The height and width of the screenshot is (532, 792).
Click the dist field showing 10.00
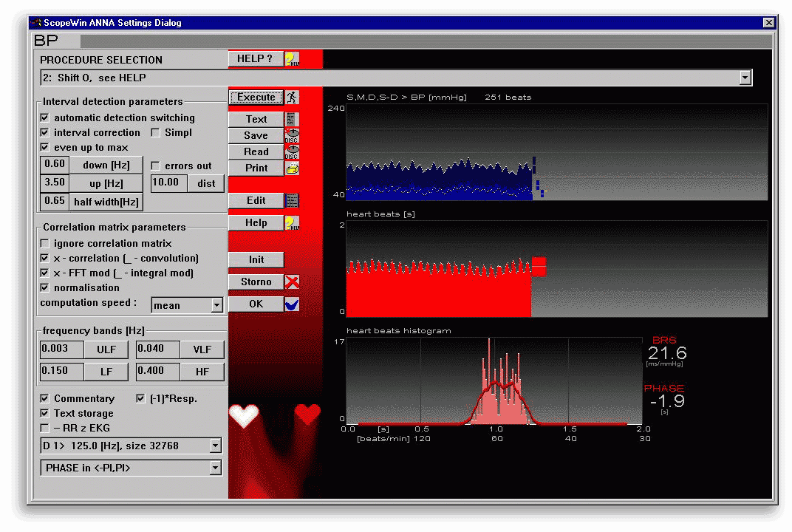[169, 183]
